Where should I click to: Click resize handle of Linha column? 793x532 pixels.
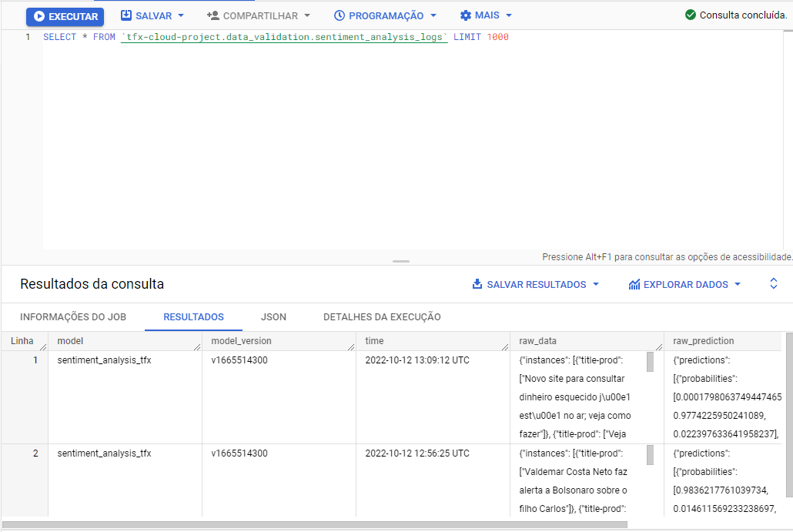(x=43, y=347)
